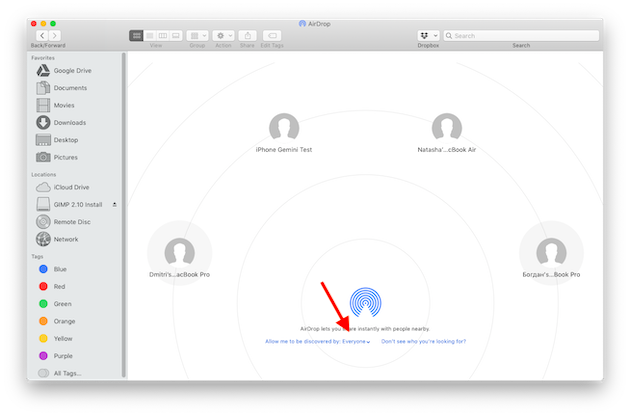Image resolution: width=630 pixels, height=416 pixels.
Task: Select Natasha's MacBook Air AirDrop recipient
Action: pyautogui.click(x=447, y=133)
